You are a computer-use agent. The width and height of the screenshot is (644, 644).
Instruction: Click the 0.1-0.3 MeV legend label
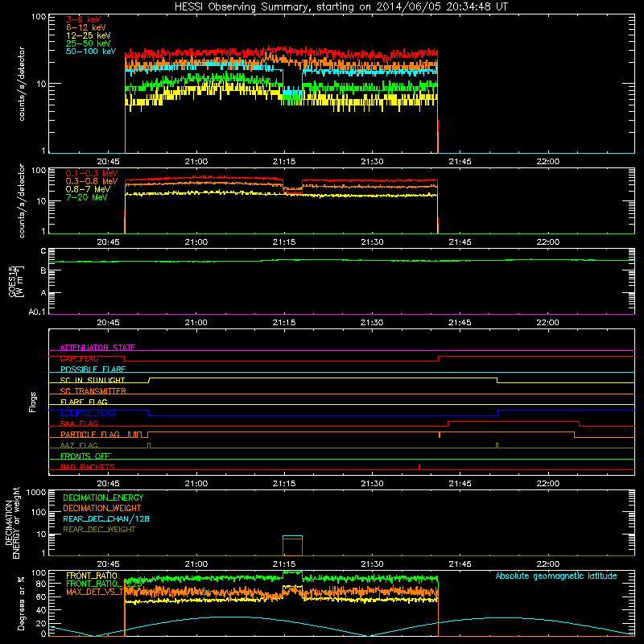tap(92, 173)
